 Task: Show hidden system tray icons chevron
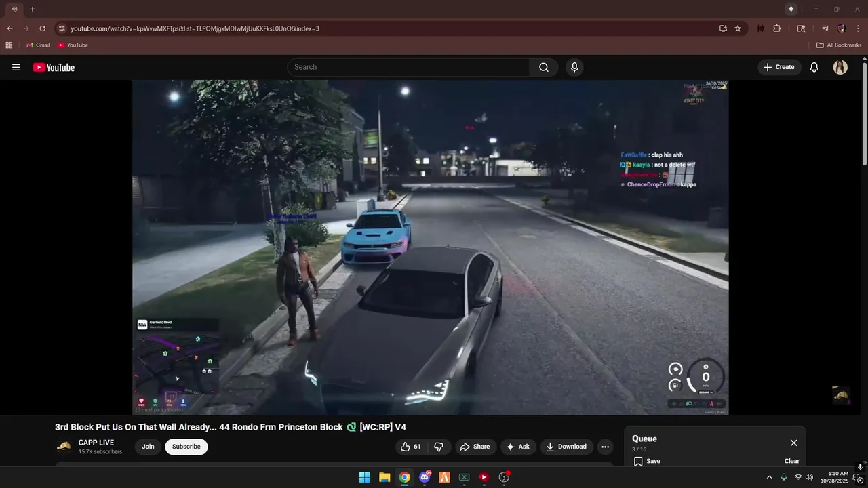tap(769, 477)
